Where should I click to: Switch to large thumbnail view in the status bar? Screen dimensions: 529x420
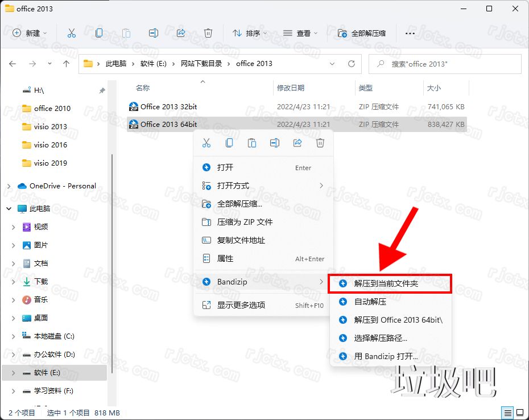tap(519, 413)
